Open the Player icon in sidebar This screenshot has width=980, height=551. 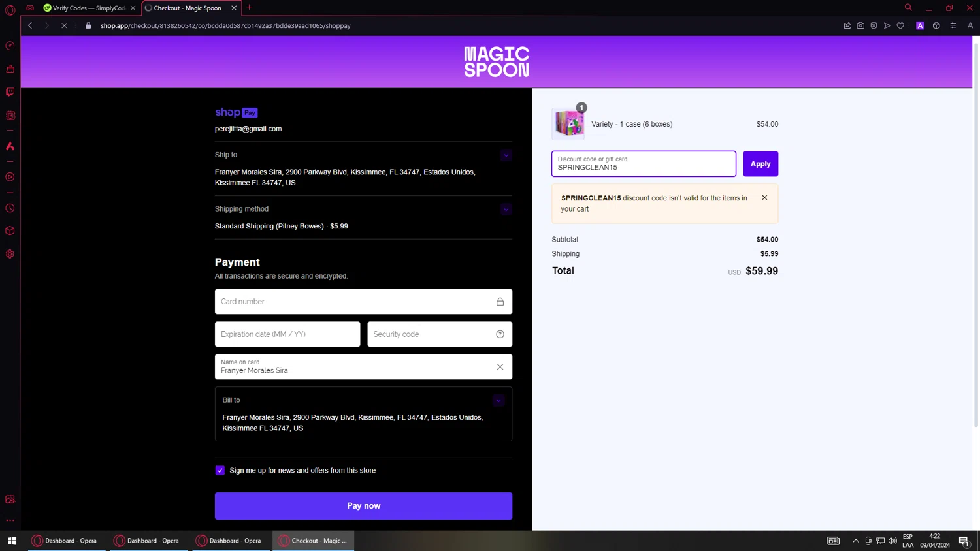10,177
